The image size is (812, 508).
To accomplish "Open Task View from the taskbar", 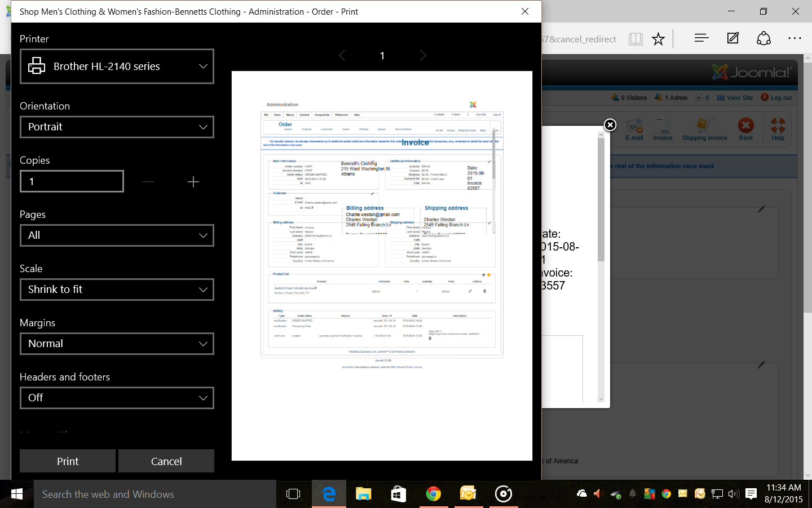I will [293, 494].
